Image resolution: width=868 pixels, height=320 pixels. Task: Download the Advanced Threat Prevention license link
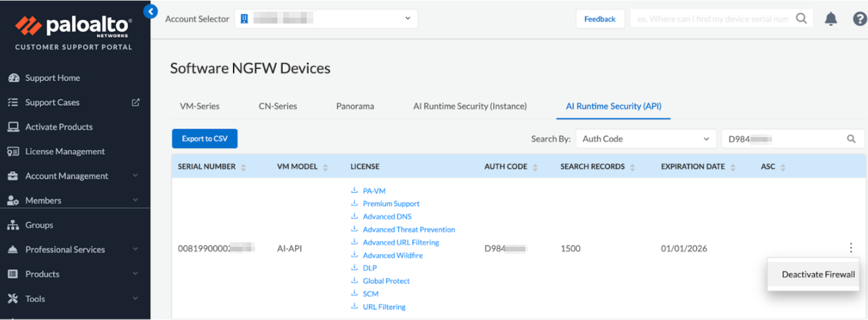(x=409, y=229)
